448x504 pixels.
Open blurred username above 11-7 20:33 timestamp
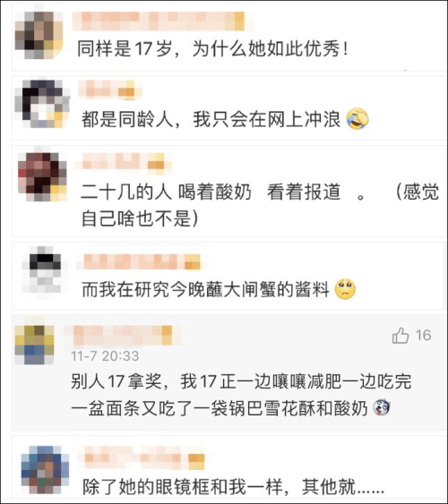[123, 335]
